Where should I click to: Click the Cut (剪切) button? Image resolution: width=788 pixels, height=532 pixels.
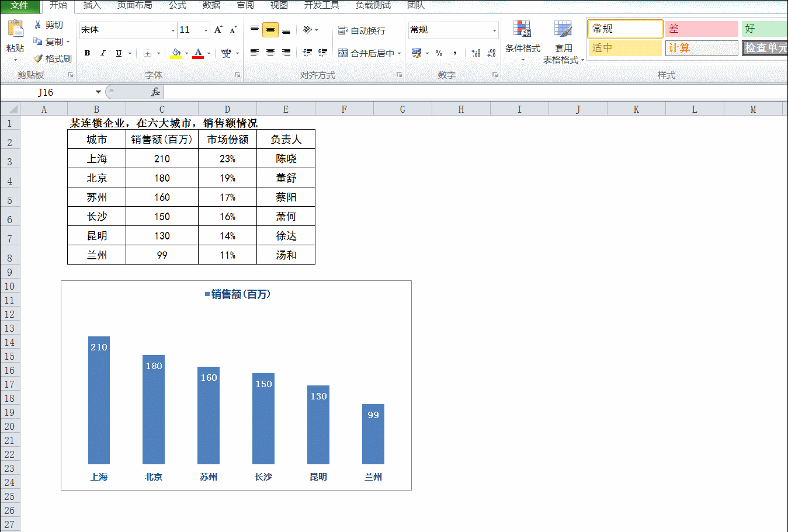point(48,25)
